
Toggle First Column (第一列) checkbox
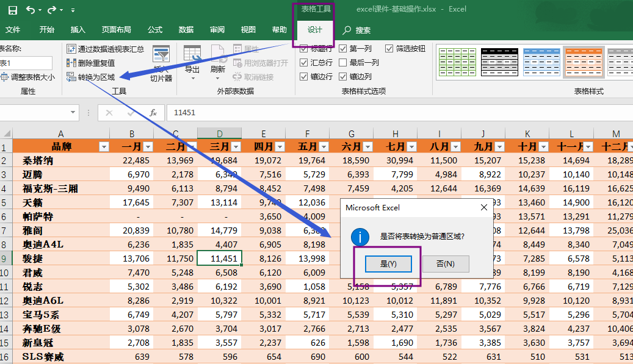pos(342,49)
